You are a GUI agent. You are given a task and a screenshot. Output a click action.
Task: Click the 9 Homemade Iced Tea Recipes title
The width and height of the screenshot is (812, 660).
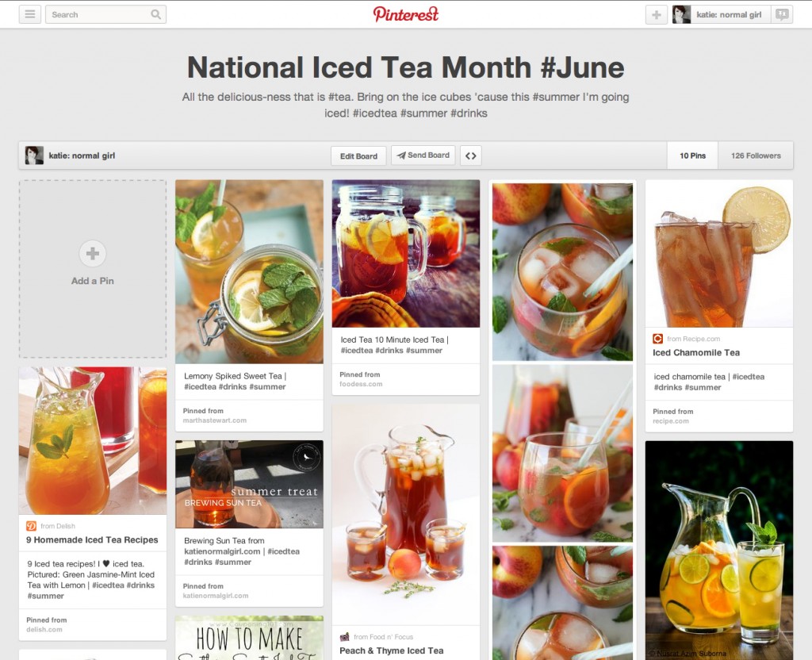click(92, 539)
